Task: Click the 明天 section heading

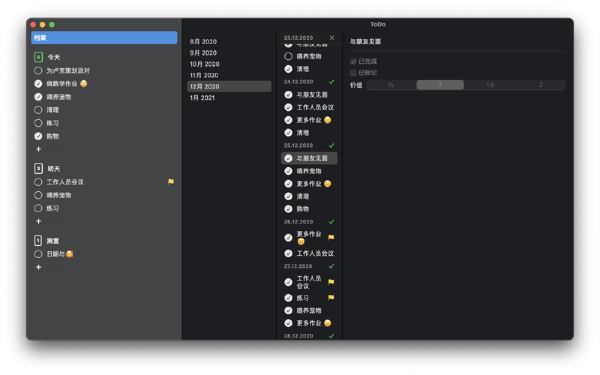Action: [x=54, y=169]
